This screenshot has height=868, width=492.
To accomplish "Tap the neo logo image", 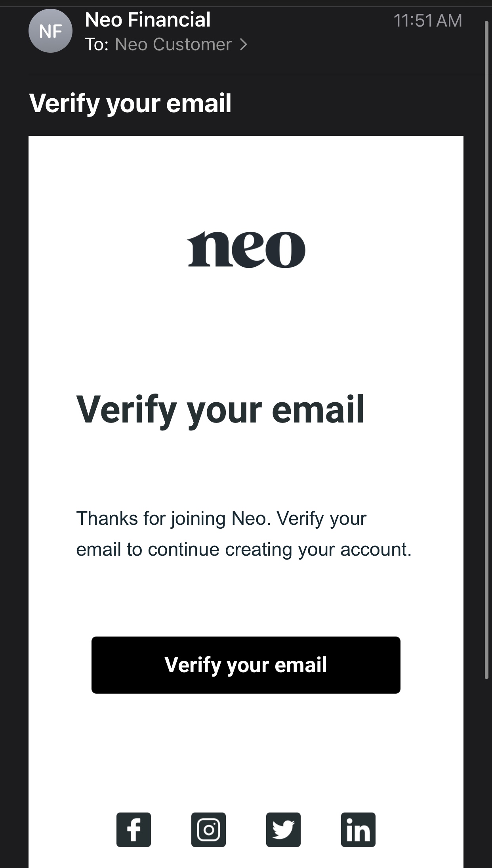I will click(246, 249).
